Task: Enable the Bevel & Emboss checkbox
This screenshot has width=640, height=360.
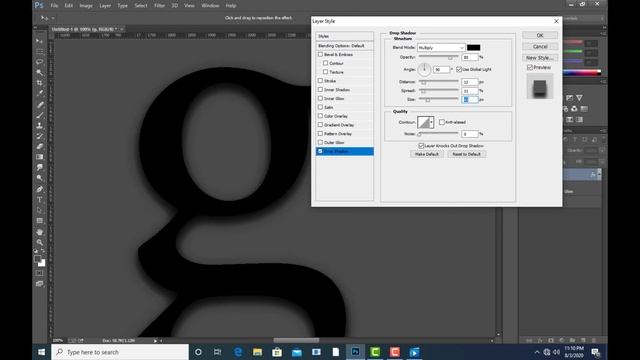Action: (320, 54)
